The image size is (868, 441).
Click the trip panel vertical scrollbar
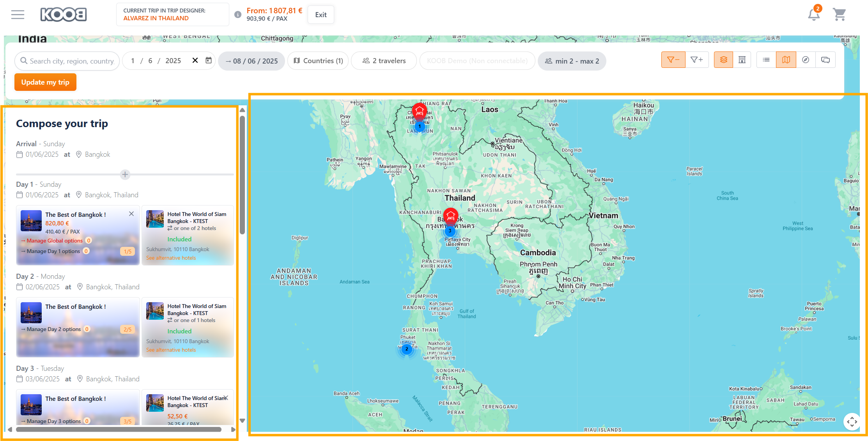click(242, 175)
